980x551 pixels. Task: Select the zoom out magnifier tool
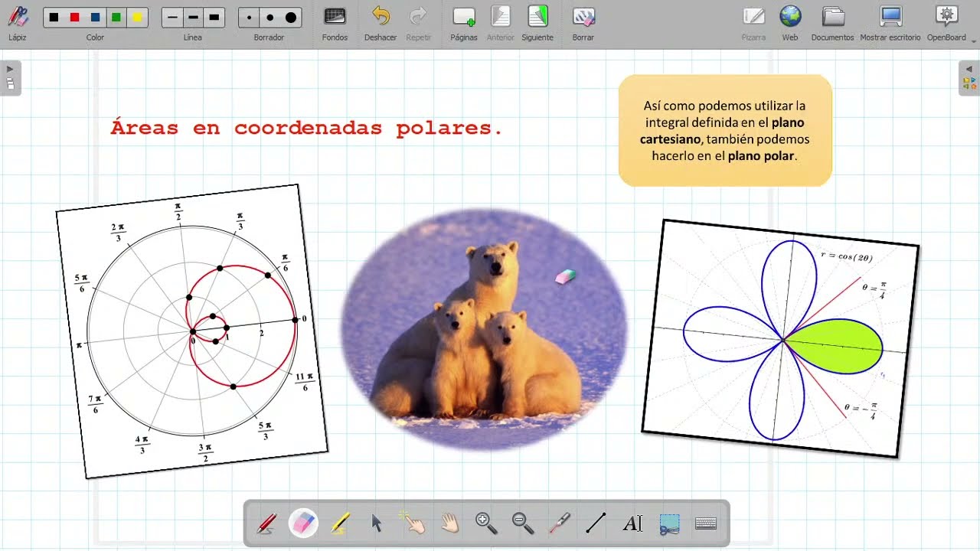point(523,523)
